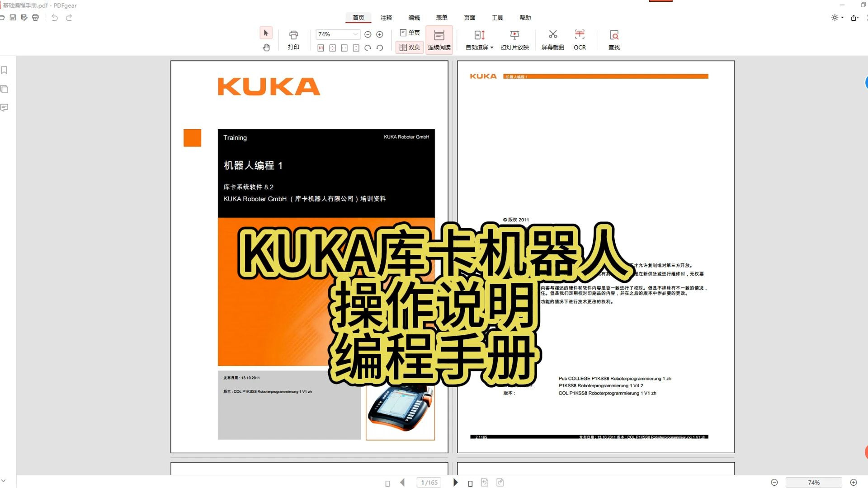
Task: Activate the hand pan tool
Action: pos(266,47)
